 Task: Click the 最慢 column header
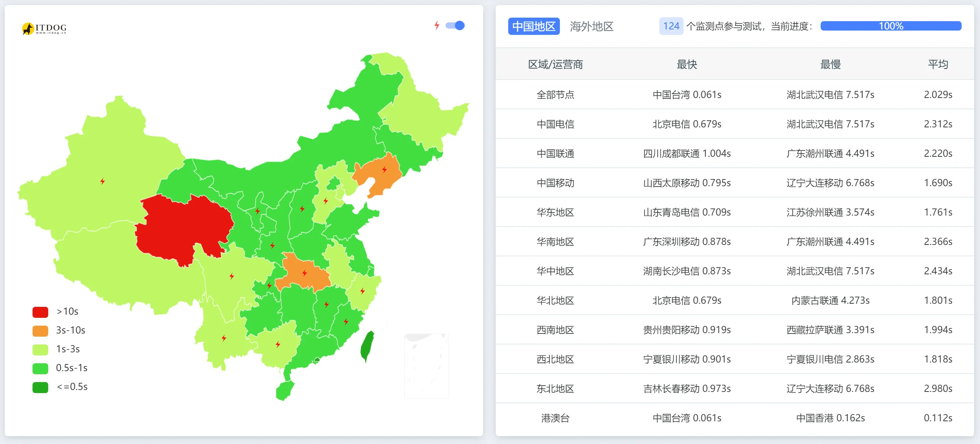(x=830, y=65)
